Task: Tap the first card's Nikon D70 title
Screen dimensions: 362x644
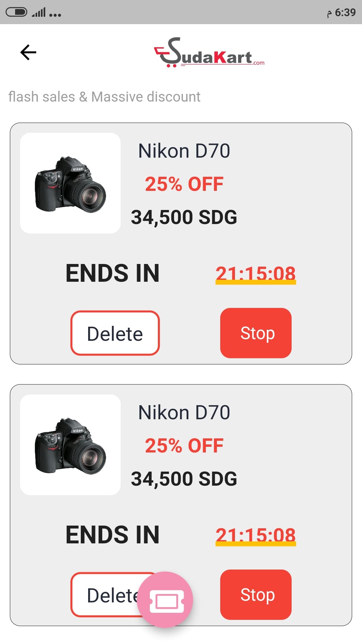Action: click(184, 151)
